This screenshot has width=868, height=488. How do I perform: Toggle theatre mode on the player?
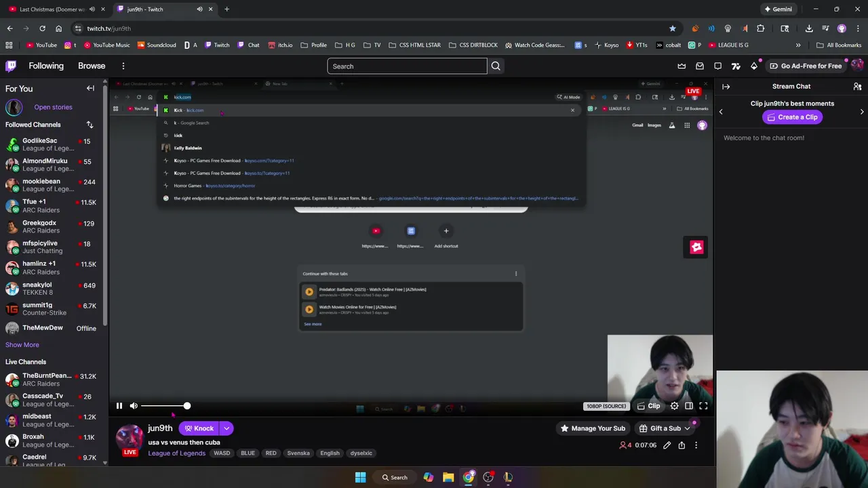(689, 406)
